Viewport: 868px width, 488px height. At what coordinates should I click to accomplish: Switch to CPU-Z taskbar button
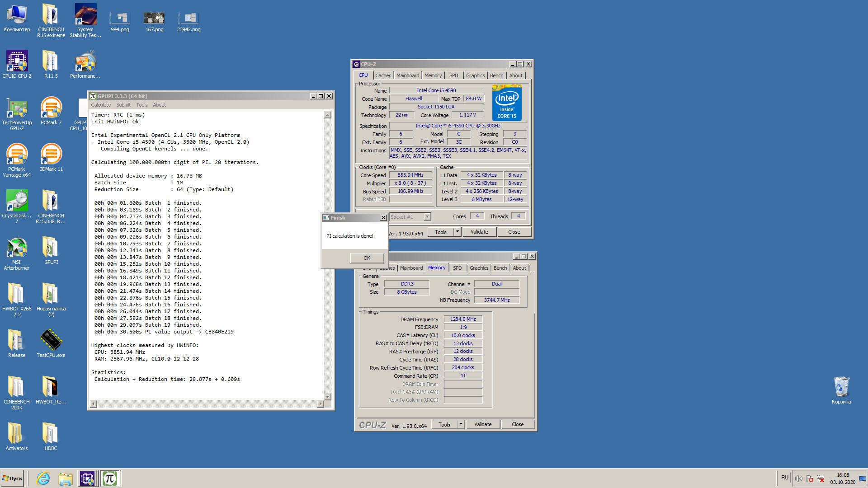87,479
